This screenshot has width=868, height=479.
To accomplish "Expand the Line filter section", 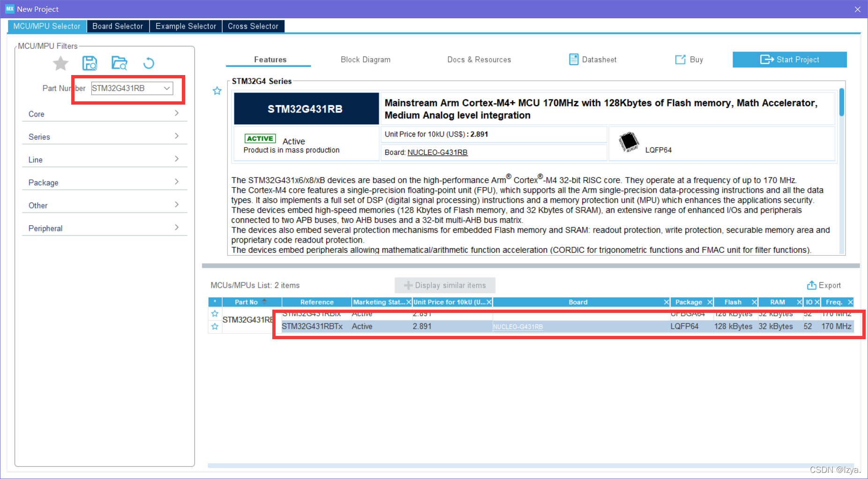I will 105,160.
